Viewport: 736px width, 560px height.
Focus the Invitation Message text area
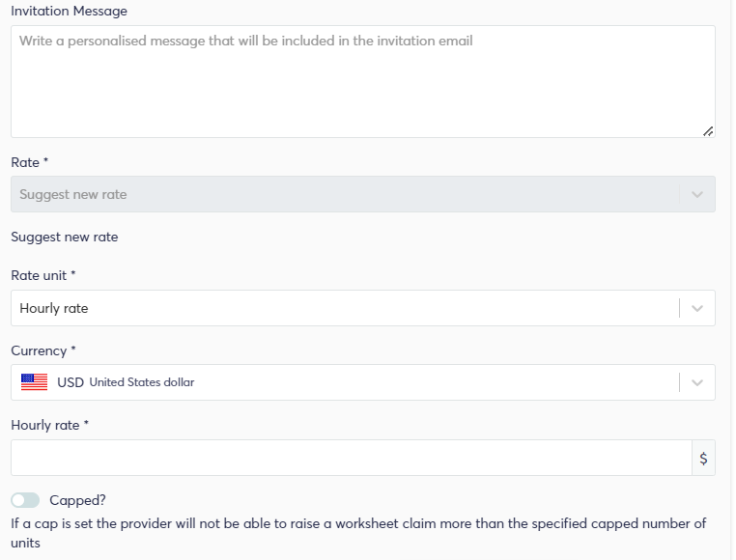[363, 82]
